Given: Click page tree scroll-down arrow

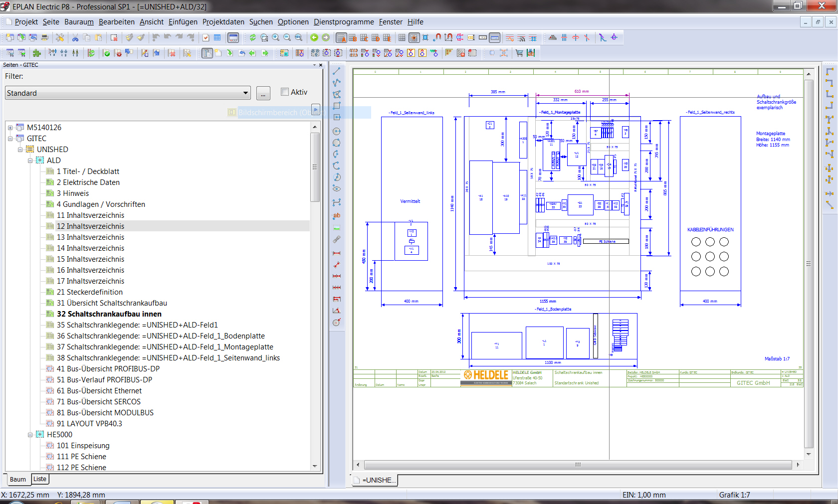Looking at the screenshot, I should 315,466.
